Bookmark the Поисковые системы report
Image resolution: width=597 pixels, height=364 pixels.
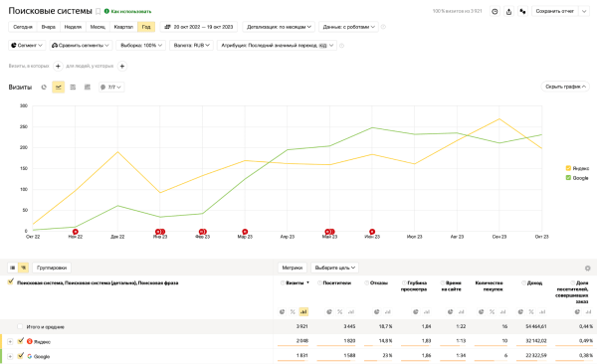(x=98, y=11)
